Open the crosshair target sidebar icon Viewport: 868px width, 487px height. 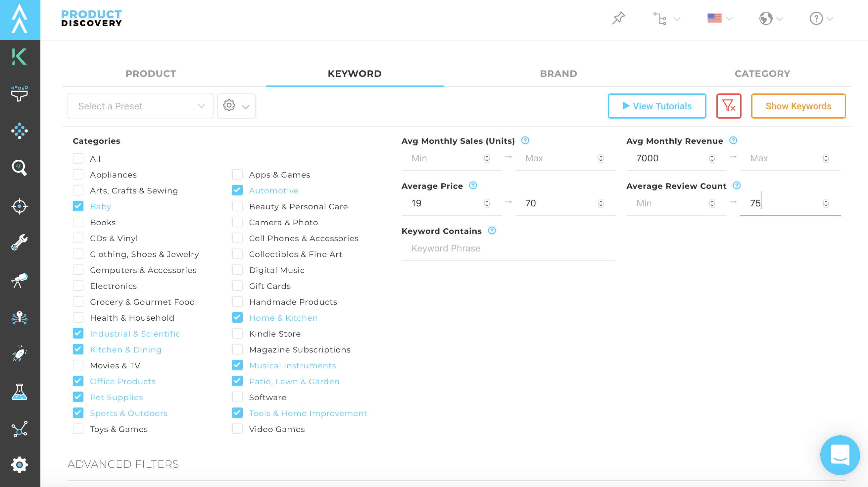[19, 206]
